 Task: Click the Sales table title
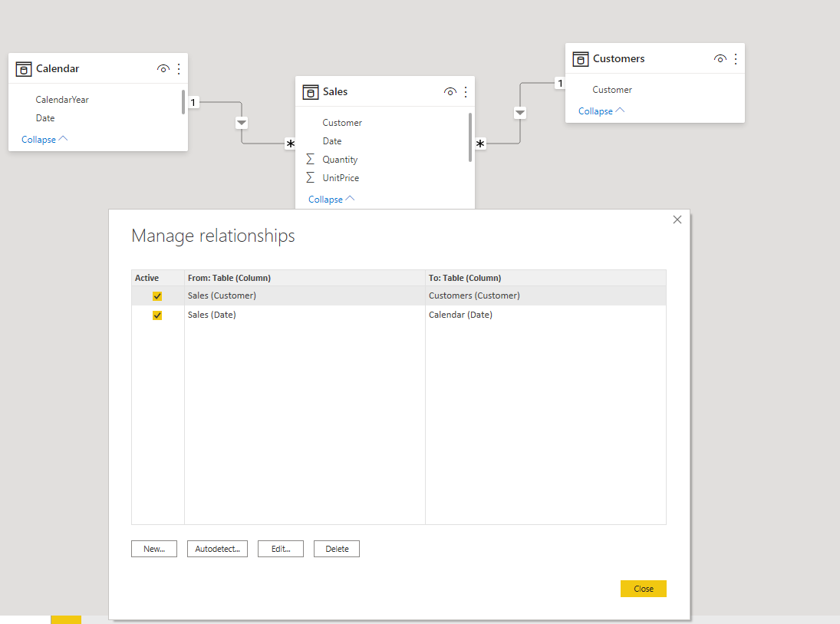[334, 91]
